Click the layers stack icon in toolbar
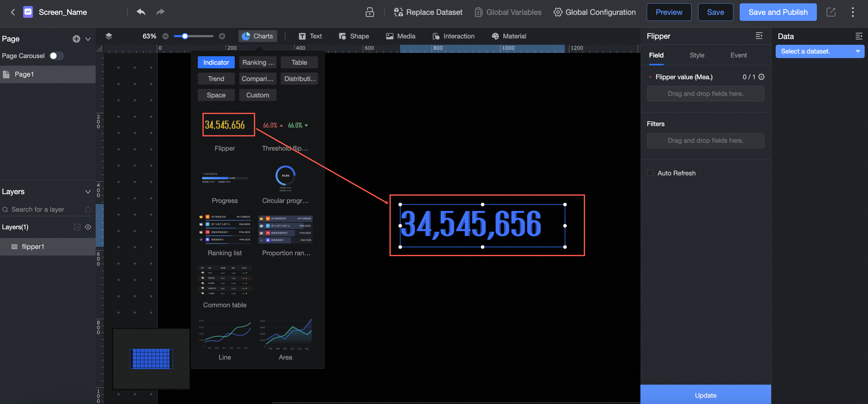 click(108, 36)
